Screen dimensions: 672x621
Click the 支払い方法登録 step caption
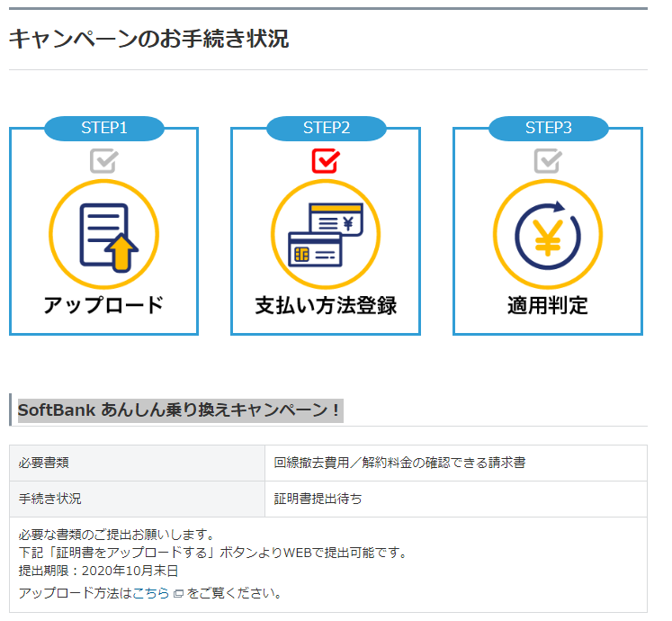coord(327,305)
